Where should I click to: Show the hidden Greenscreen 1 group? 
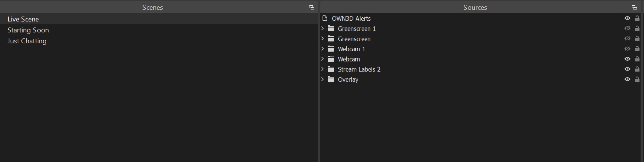click(x=627, y=29)
